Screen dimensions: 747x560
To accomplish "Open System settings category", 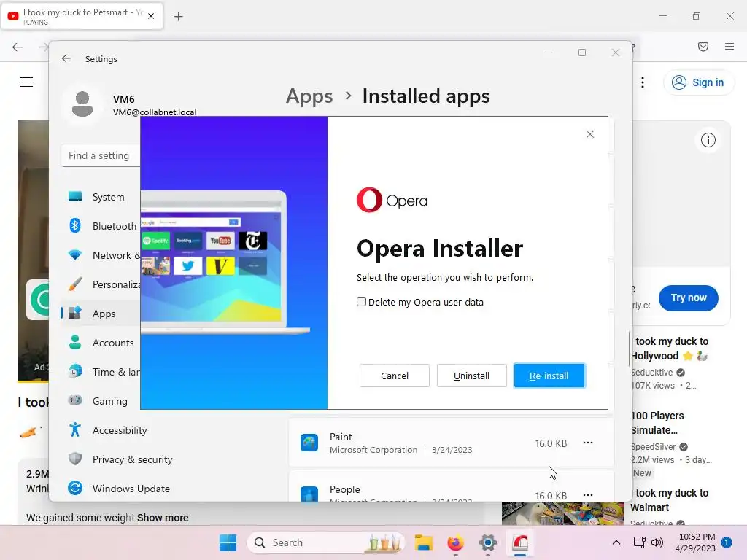I will click(x=101, y=197).
